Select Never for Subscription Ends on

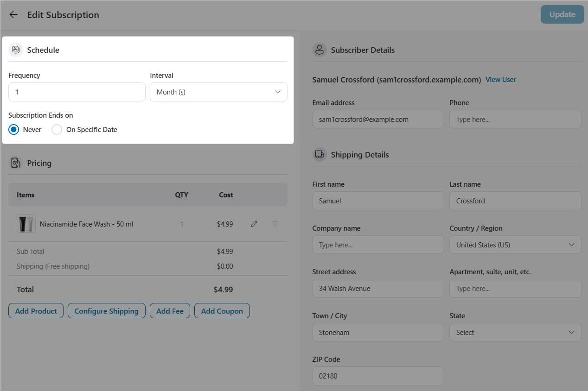pos(14,130)
